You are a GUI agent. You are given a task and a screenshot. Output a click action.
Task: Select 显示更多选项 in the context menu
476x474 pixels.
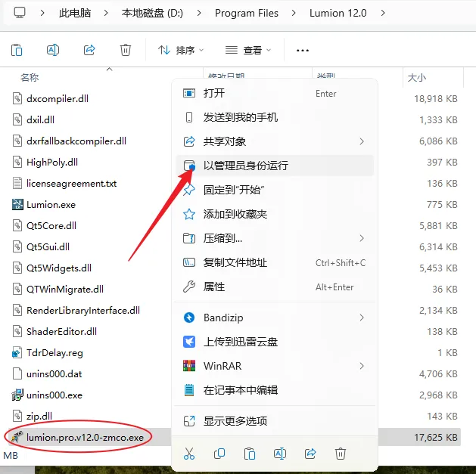(x=275, y=421)
